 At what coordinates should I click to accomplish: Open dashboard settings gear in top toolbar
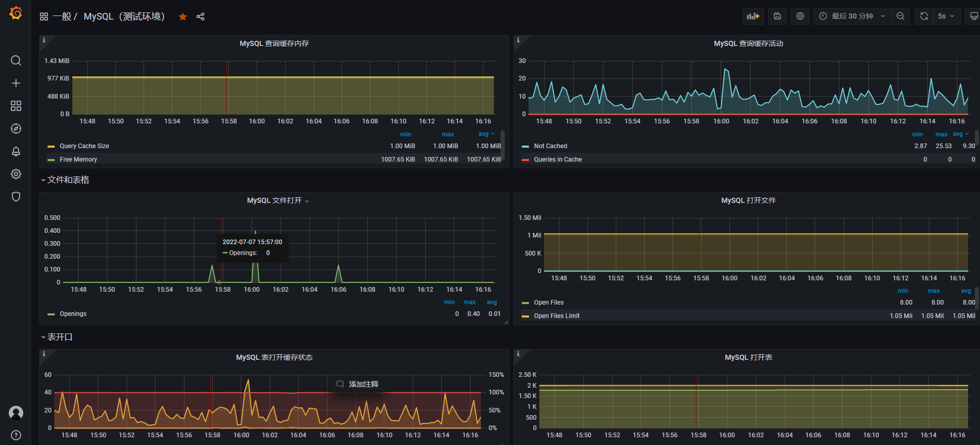(x=800, y=16)
